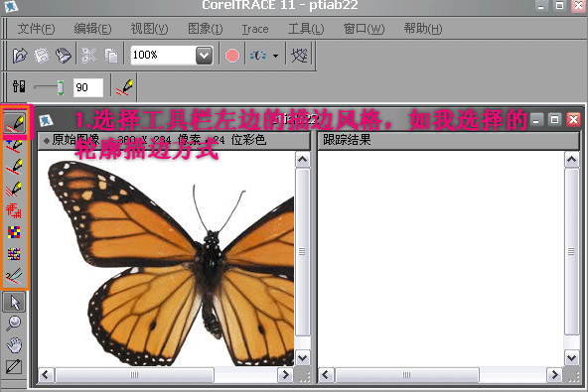
Task: Click down arrow on original image vertical scrollbar
Action: (302, 358)
